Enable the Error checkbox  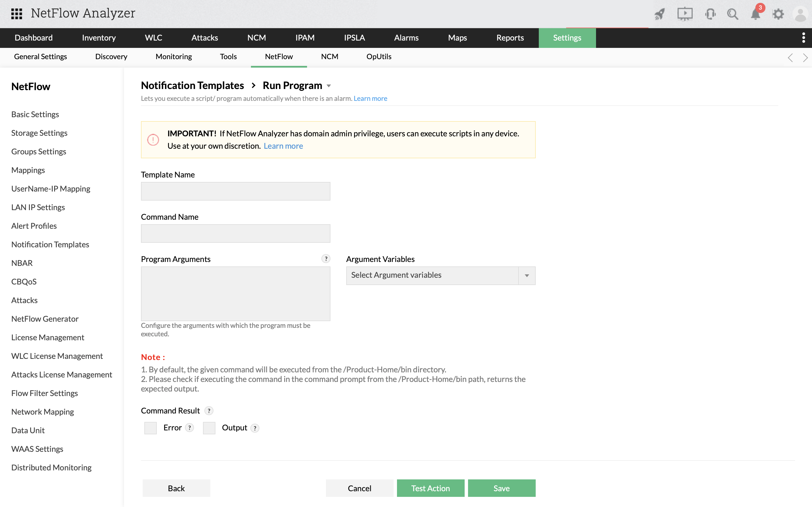point(150,428)
